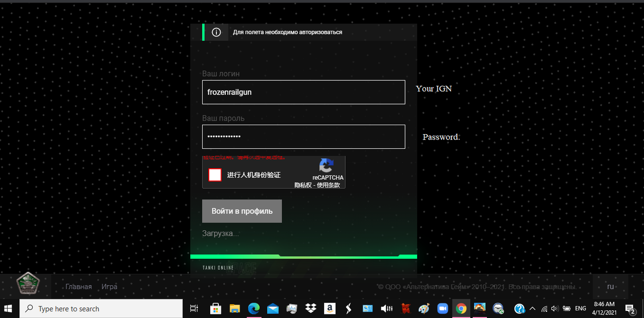Viewport: 644px width, 318px height.
Task: Open Amazon from the taskbar
Action: click(x=330, y=308)
